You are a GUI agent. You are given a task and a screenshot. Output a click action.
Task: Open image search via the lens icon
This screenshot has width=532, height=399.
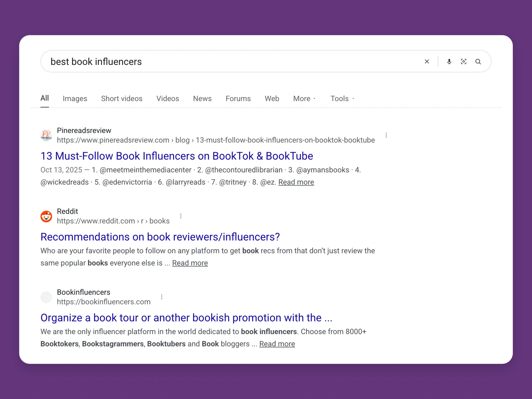[464, 62]
